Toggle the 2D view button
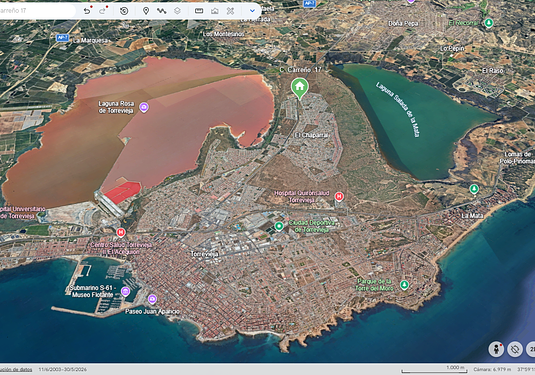 531,349
